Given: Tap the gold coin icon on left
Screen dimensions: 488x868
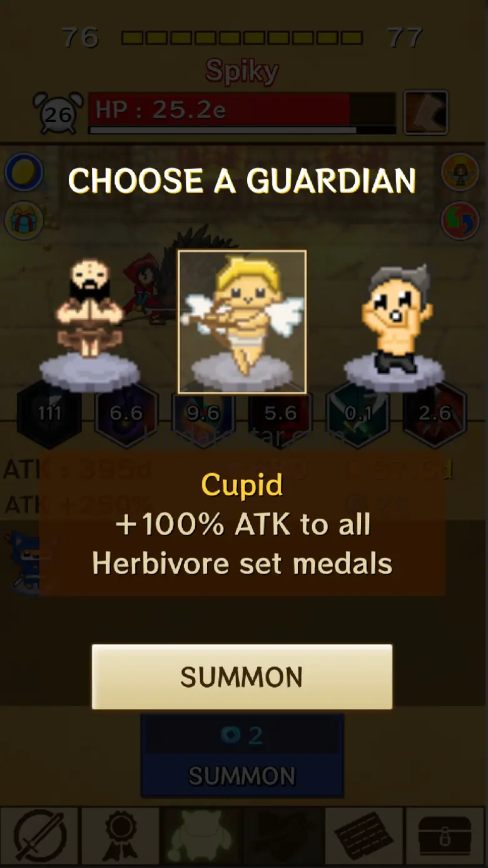Looking at the screenshot, I should pos(24,171).
